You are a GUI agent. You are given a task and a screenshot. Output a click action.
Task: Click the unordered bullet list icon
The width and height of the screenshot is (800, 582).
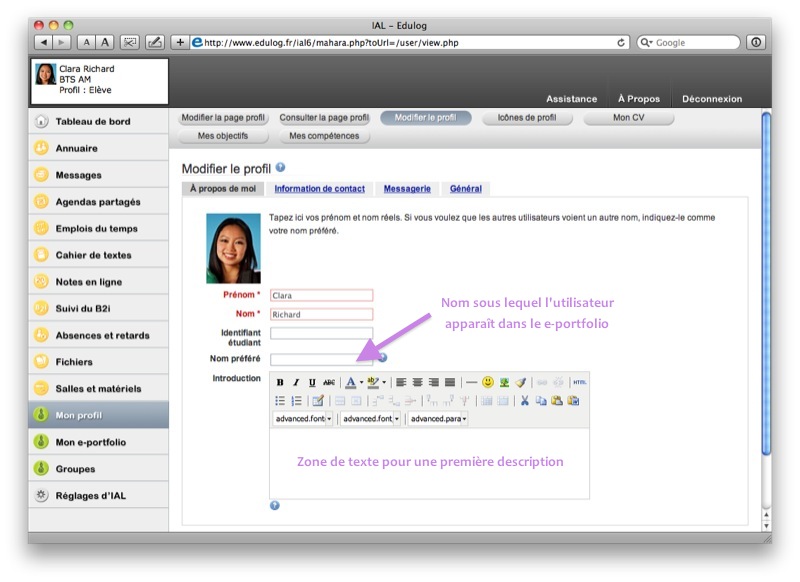pos(280,401)
